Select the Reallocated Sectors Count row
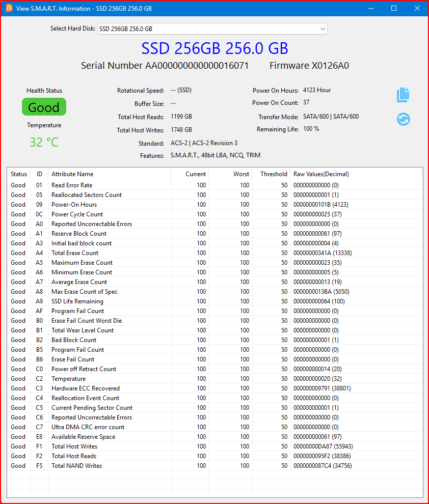The height and width of the screenshot is (504, 429). (215, 195)
